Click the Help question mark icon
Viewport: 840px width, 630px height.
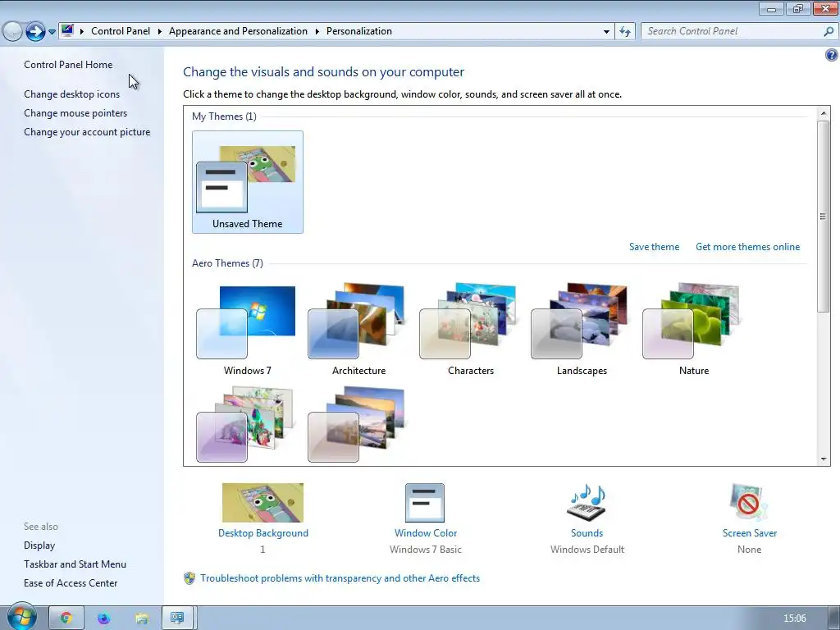(832, 55)
